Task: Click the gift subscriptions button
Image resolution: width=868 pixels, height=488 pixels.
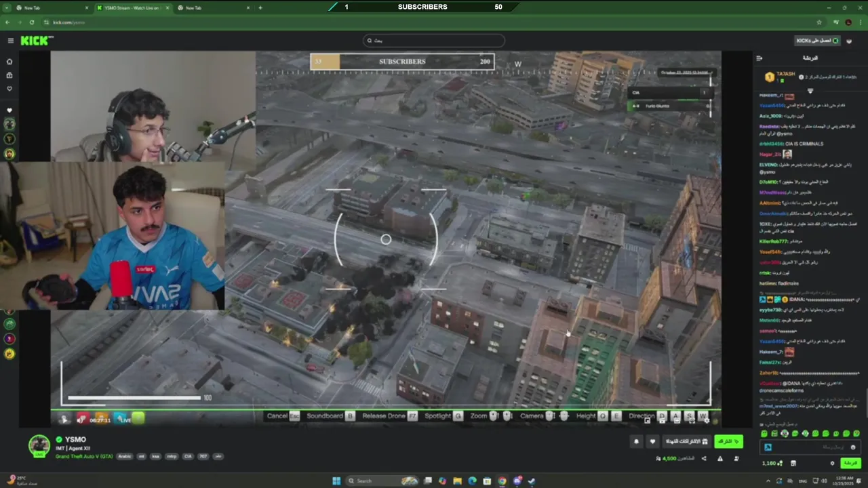Action: pyautogui.click(x=686, y=441)
